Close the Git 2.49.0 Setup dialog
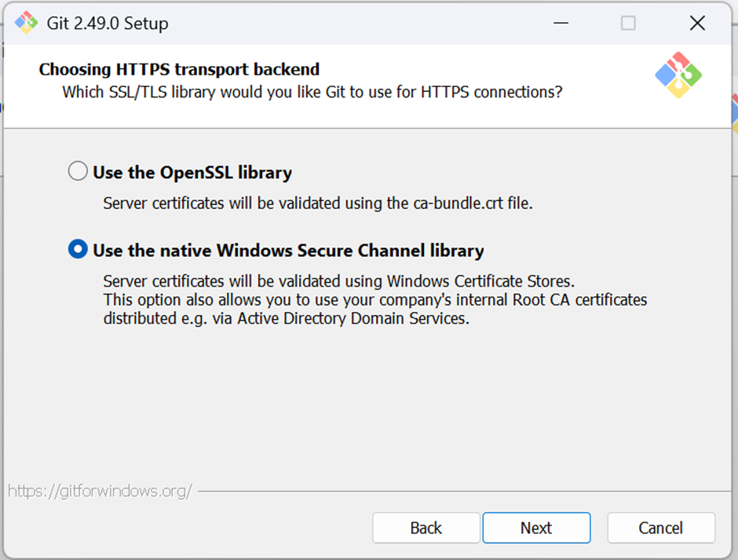Screen dimensions: 738x560 (697, 23)
